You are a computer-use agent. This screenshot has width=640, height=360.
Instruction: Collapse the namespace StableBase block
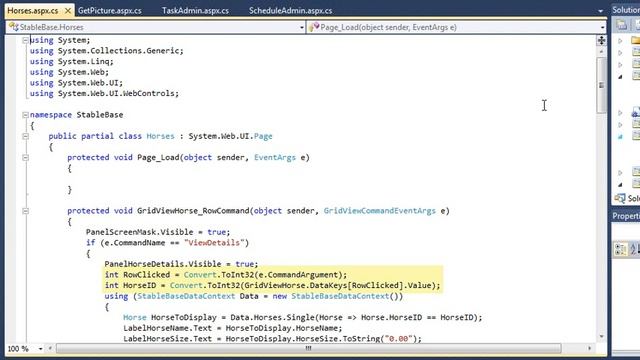(x=25, y=115)
